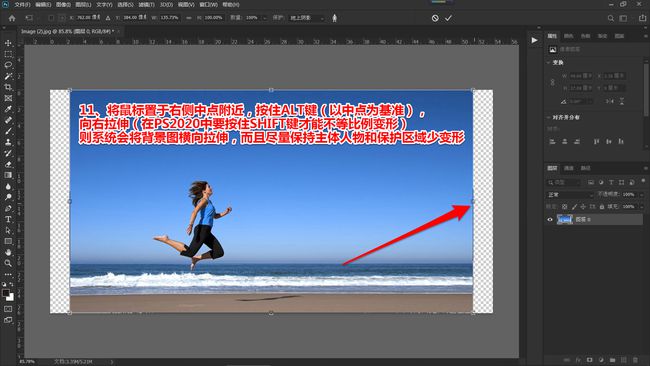
Task: Switch to the 通道 tab
Action: [x=568, y=168]
